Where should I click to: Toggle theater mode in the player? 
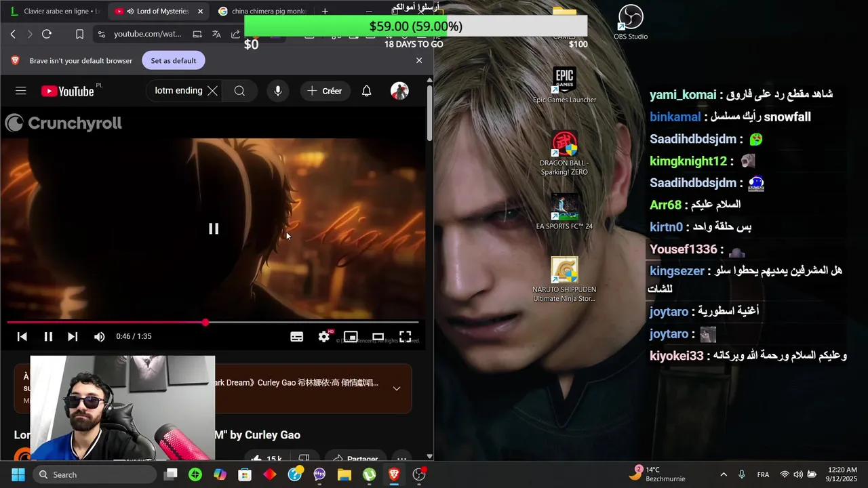click(x=378, y=336)
